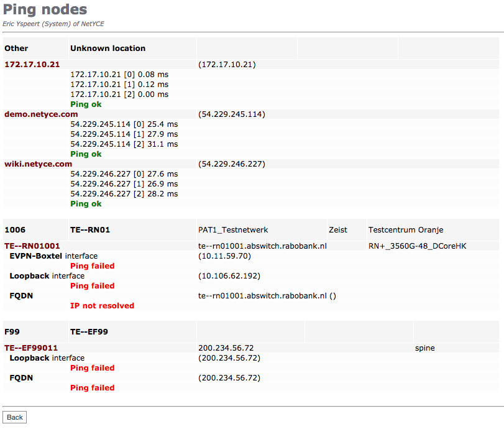Select the wiki.netyce.com node link
Screen dimensions: 504x429
click(39, 164)
